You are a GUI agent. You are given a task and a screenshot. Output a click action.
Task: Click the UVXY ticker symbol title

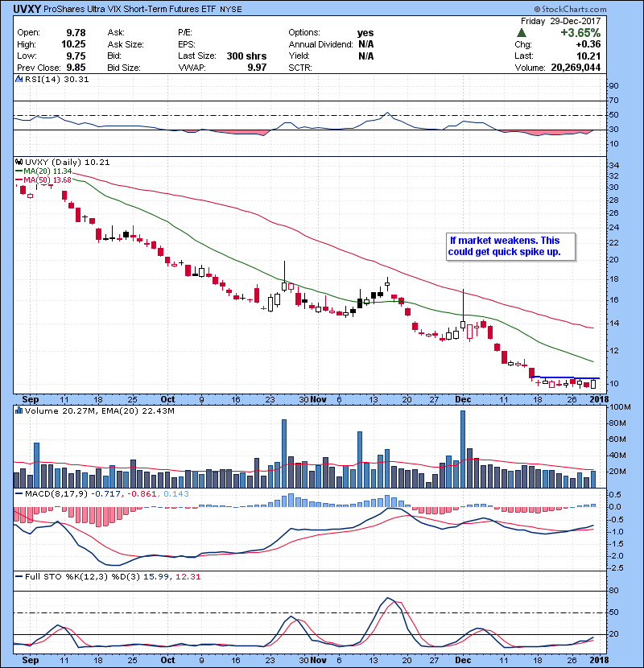[x=27, y=9]
